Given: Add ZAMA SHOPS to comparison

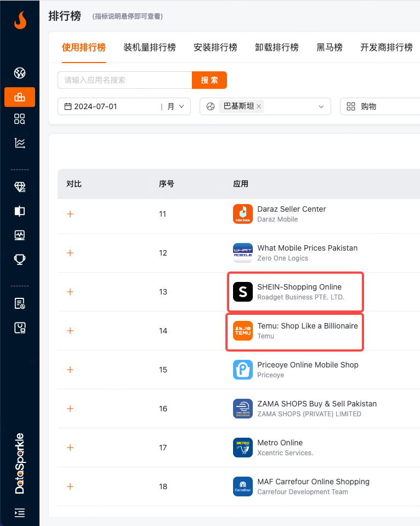Looking at the screenshot, I should click(x=70, y=409).
